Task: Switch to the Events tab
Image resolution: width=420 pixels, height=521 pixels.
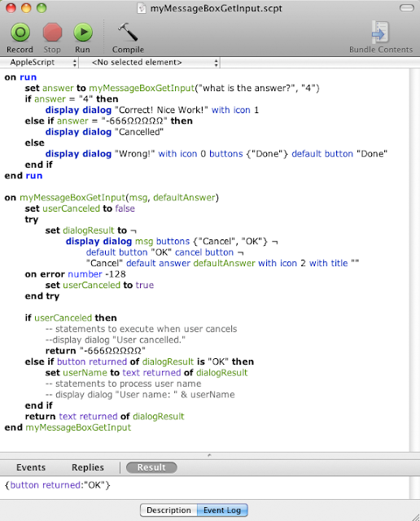Action: (x=31, y=467)
